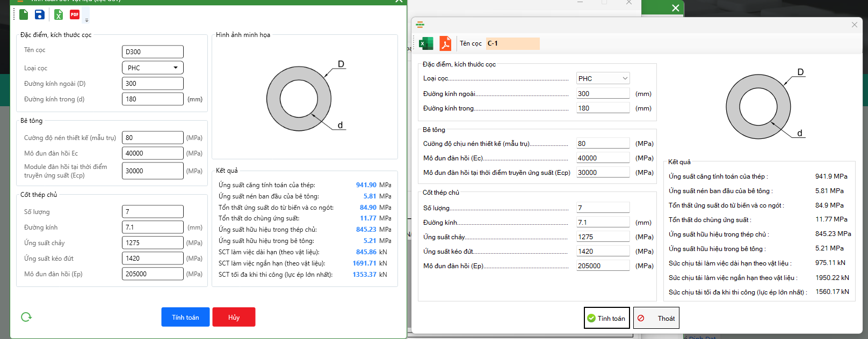Click Ứng suất kéo đứt field in left window
This screenshot has height=339, width=868.
[x=153, y=258]
